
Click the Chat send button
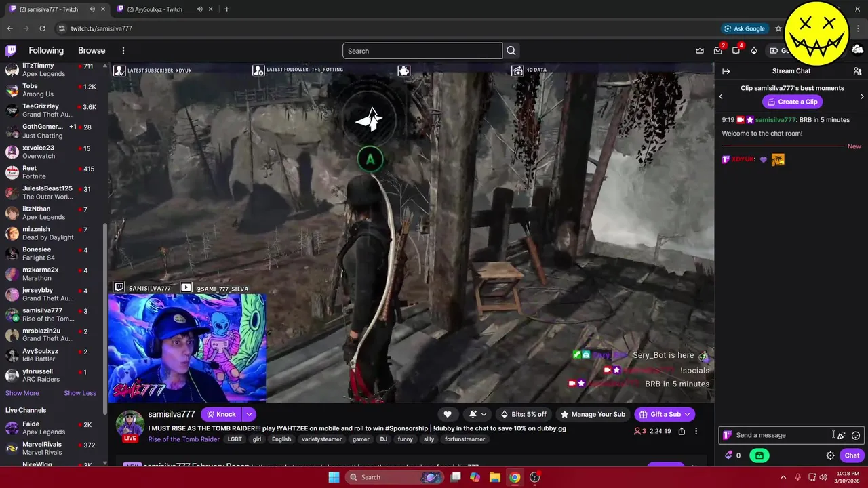click(x=852, y=455)
